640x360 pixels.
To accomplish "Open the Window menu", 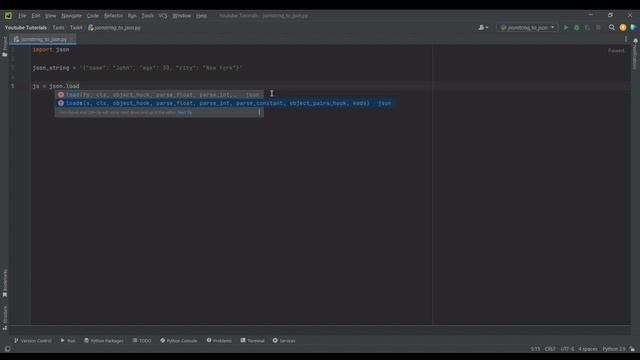I will 182,16.
